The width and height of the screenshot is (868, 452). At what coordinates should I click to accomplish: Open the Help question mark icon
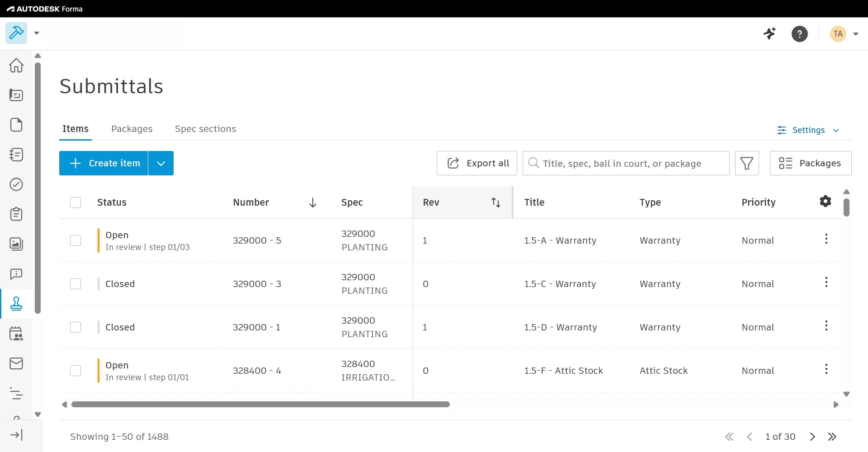pyautogui.click(x=800, y=34)
